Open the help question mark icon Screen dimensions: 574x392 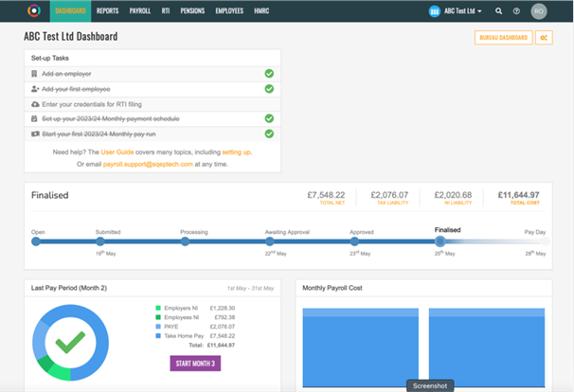[x=516, y=11]
